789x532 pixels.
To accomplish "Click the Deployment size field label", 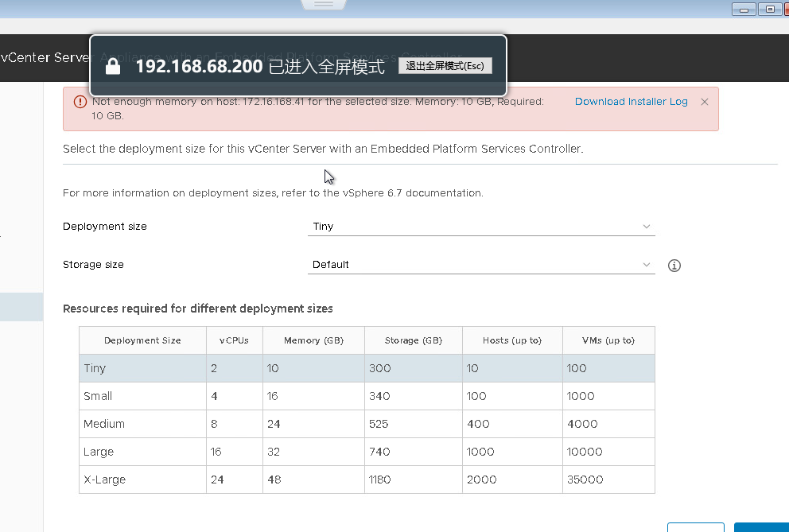I will pos(105,227).
